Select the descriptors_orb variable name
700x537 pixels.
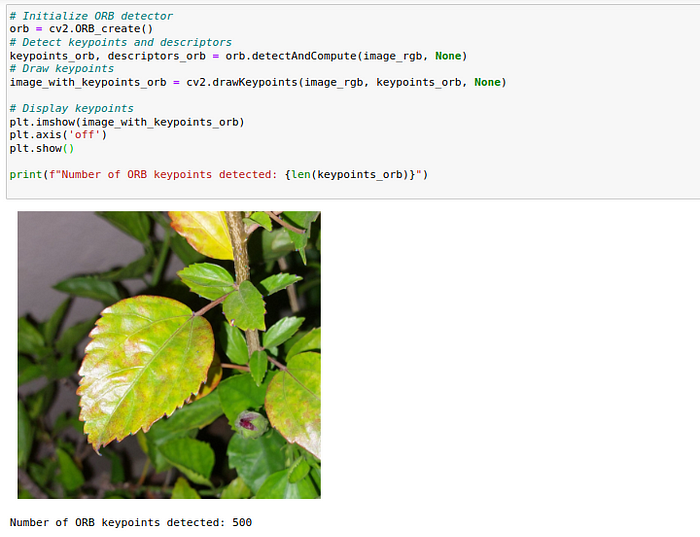157,56
